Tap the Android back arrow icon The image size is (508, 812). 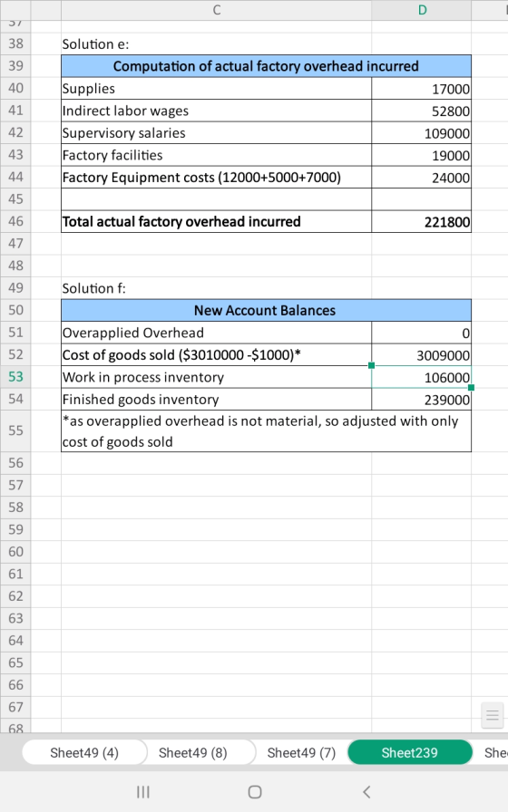coord(366,792)
